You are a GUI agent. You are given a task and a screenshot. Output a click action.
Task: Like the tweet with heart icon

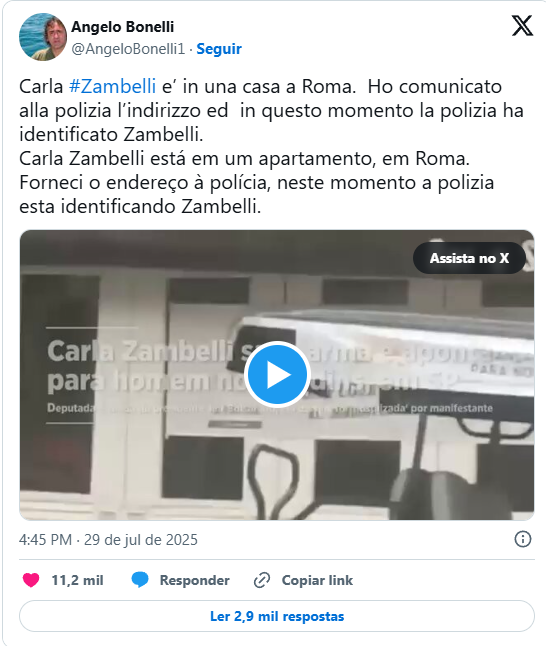tap(31, 580)
